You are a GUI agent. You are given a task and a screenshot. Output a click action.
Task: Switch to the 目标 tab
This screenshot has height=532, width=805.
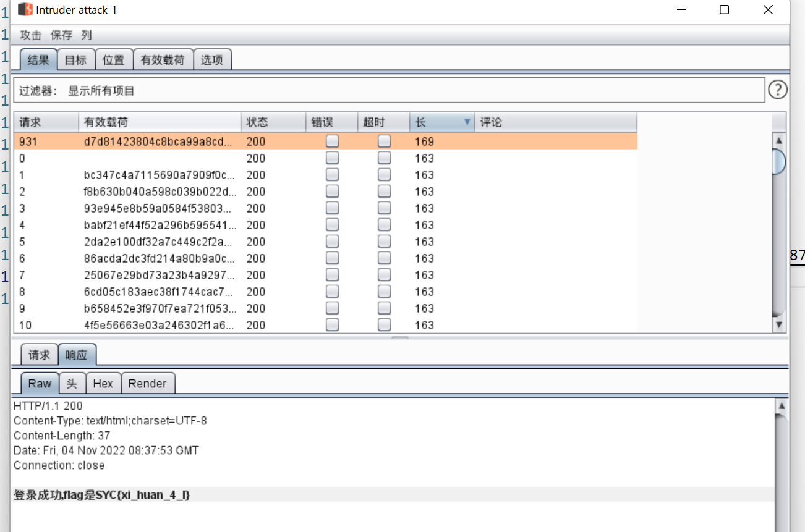click(76, 60)
